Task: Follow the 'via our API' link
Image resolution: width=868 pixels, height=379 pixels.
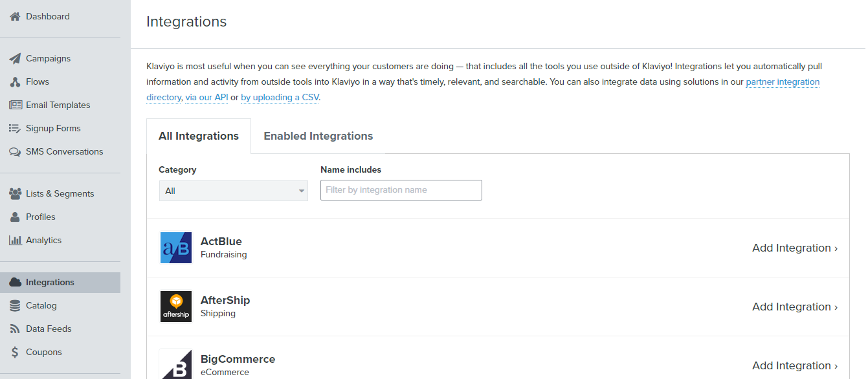Action: pyautogui.click(x=206, y=98)
